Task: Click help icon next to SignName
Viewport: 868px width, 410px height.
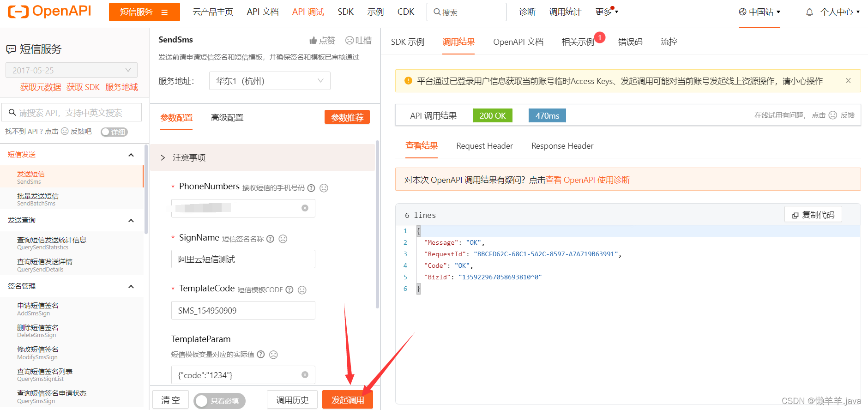Action: click(271, 239)
